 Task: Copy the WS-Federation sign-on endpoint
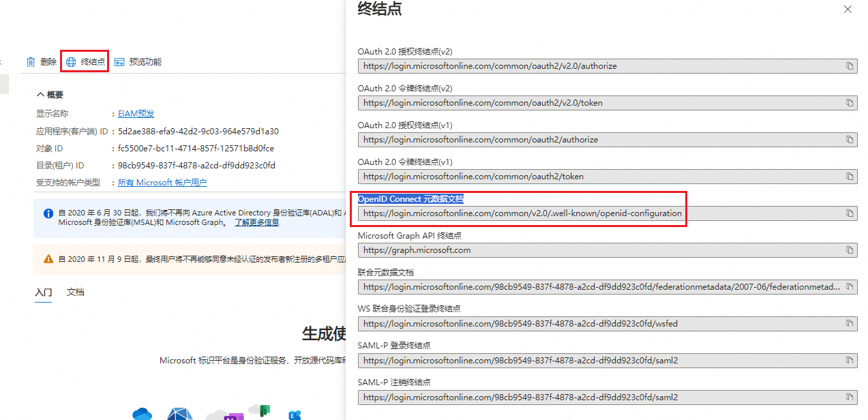[850, 324]
